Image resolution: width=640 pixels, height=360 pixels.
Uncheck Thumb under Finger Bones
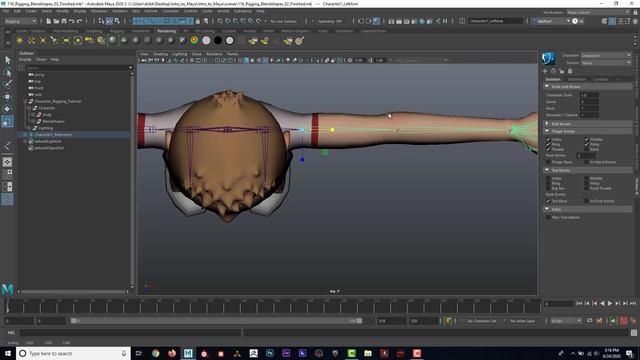coord(548,149)
